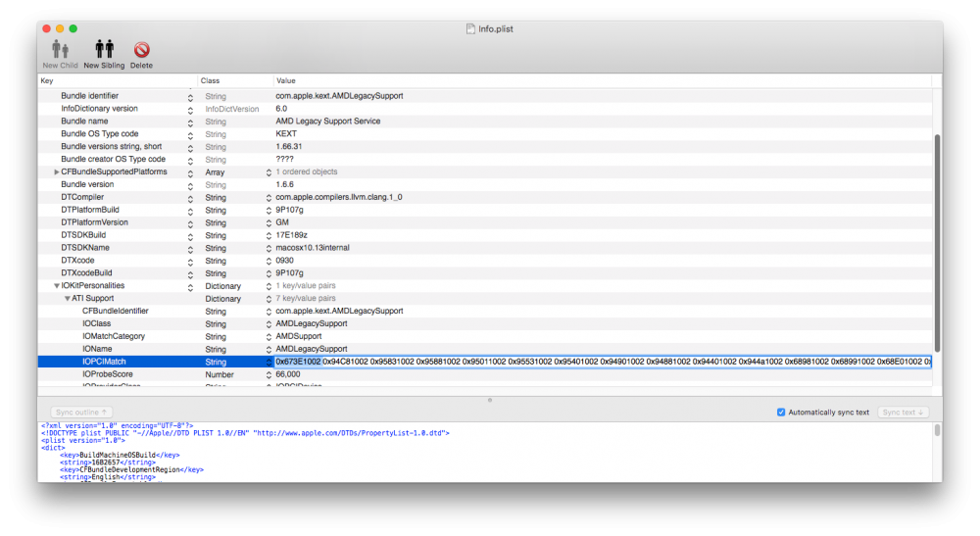Toggle Automatically sync text checkbox
This screenshot has height=536, width=980.
coord(781,413)
